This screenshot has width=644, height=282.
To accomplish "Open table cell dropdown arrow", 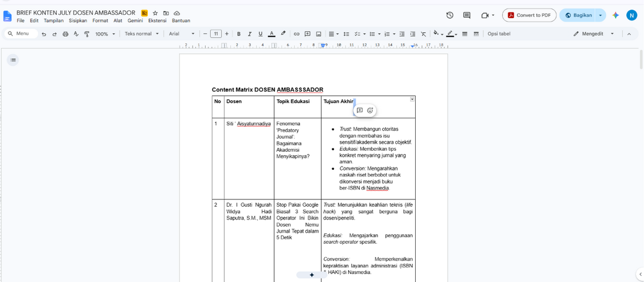I will coord(412,99).
